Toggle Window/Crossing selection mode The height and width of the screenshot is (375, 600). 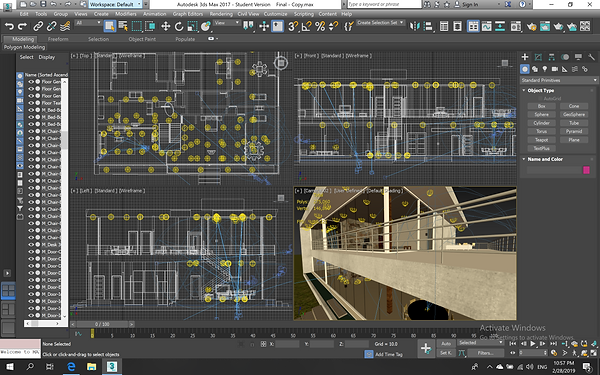tap(150, 26)
